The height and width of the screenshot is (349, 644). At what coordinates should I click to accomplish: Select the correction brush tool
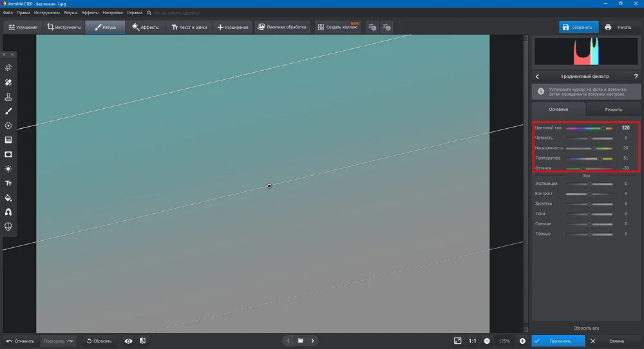tap(8, 111)
